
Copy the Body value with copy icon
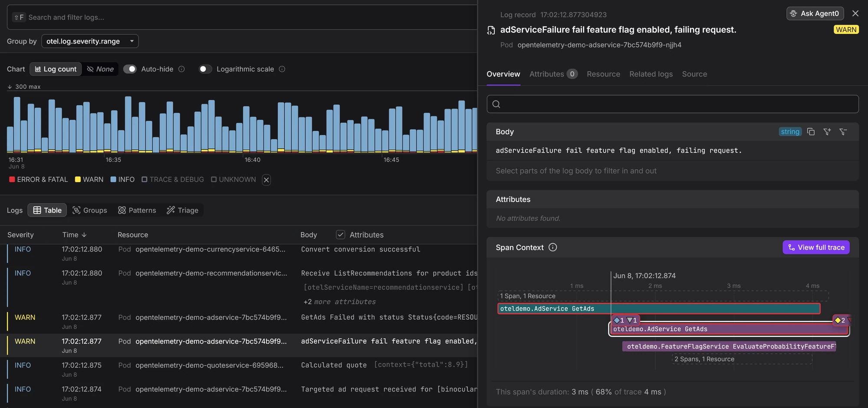click(811, 132)
